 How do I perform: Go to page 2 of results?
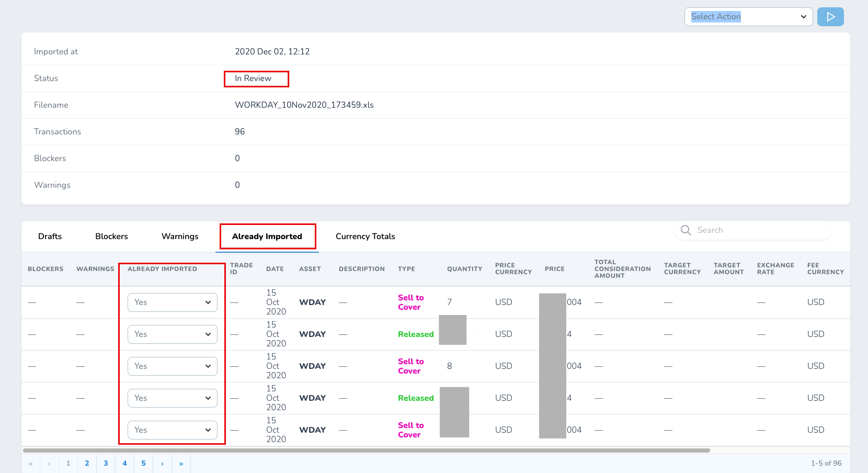tap(87, 464)
